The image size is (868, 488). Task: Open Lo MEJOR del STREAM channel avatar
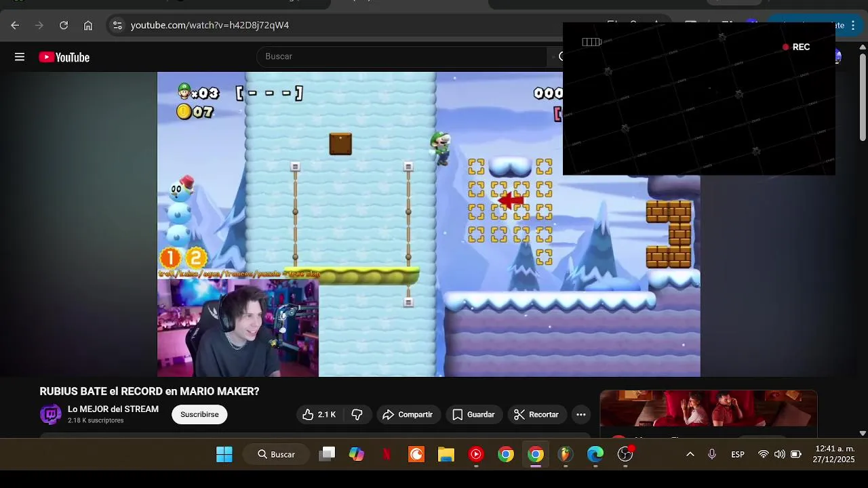51,414
